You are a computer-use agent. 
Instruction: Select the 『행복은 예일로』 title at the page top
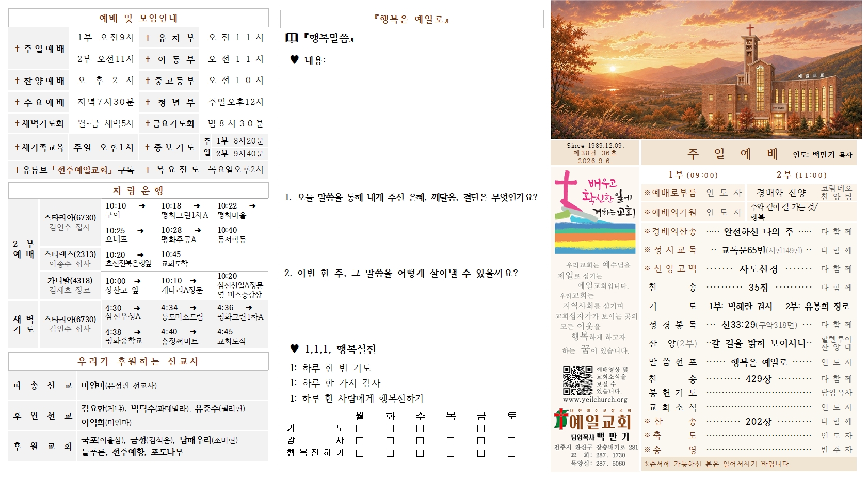point(412,19)
